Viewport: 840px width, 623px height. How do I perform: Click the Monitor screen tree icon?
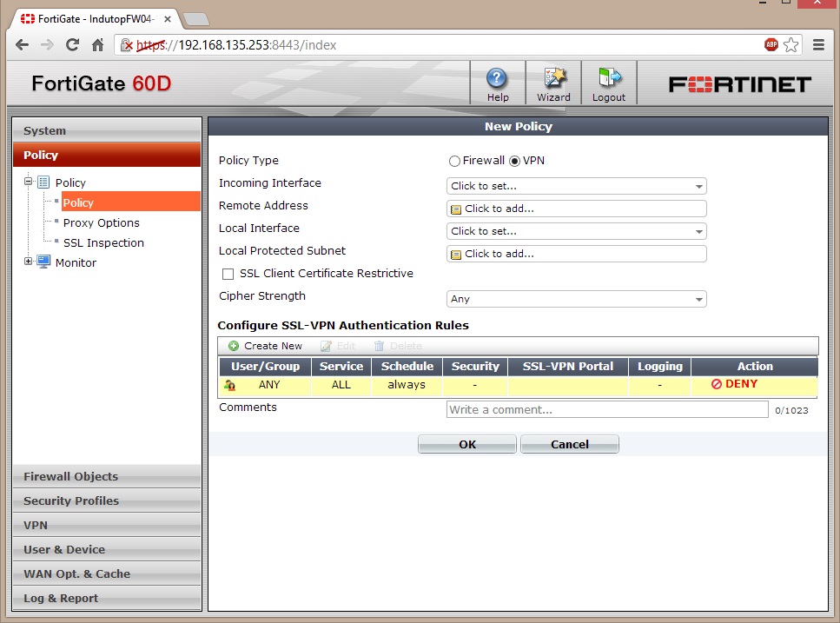coord(43,262)
